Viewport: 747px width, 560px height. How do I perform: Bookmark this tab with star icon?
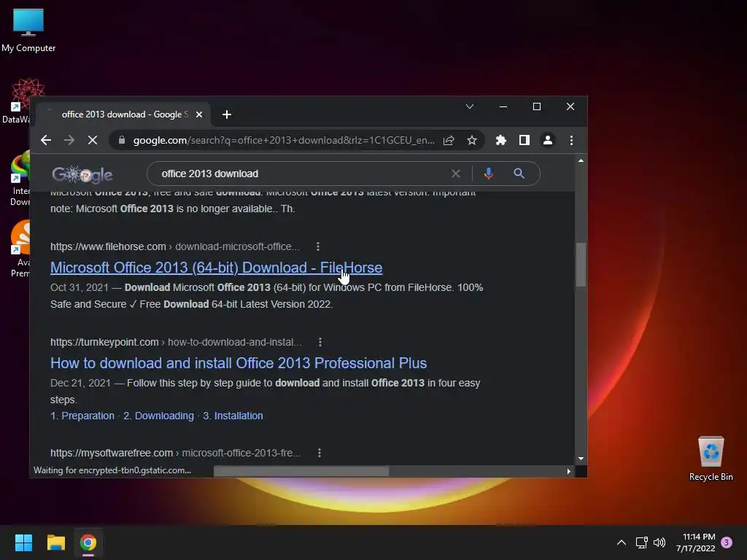click(472, 140)
